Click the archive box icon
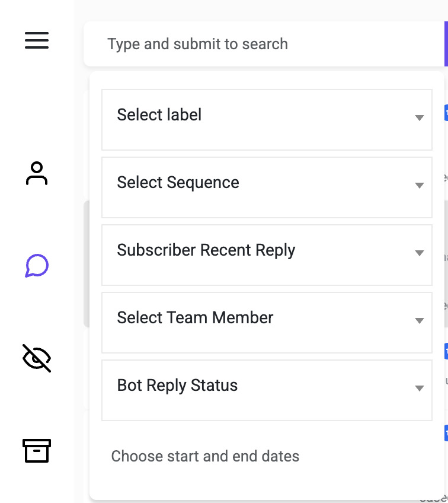448x503 pixels. click(x=37, y=451)
